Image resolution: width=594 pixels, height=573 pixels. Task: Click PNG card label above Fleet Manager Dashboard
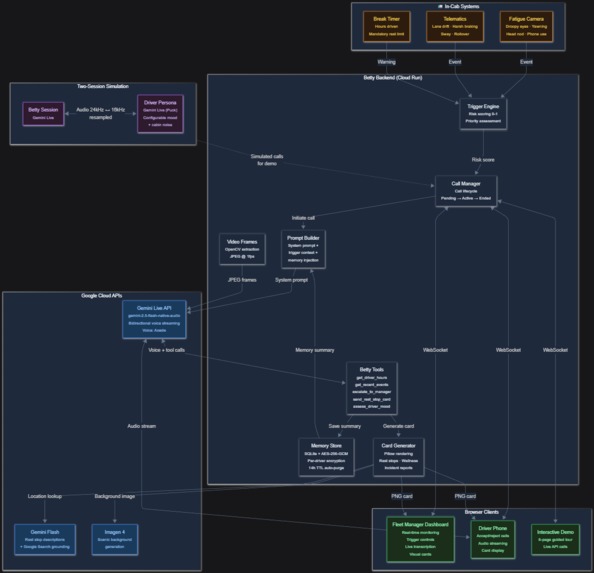pos(402,496)
